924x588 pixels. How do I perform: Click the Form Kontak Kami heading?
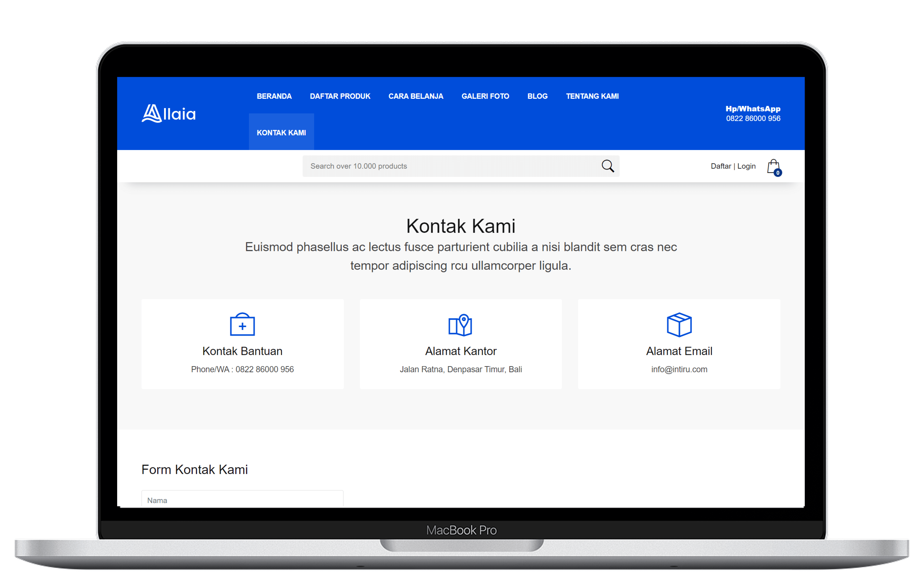point(195,469)
